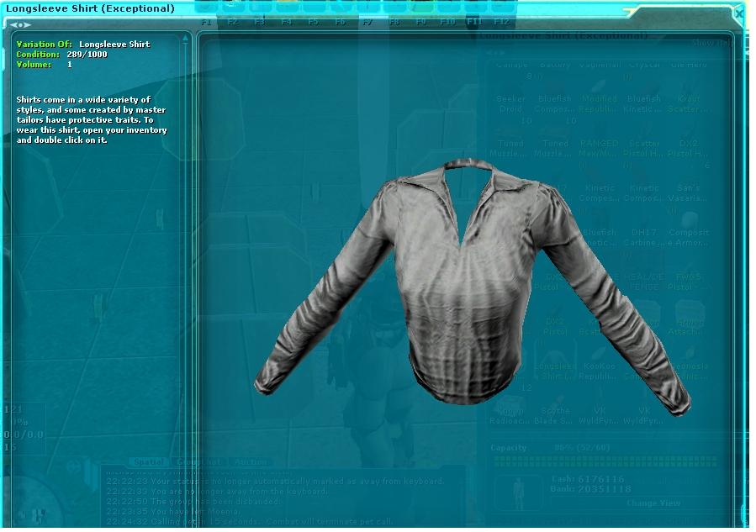
Task: Activate toolbar slot F3
Action: coord(259,22)
